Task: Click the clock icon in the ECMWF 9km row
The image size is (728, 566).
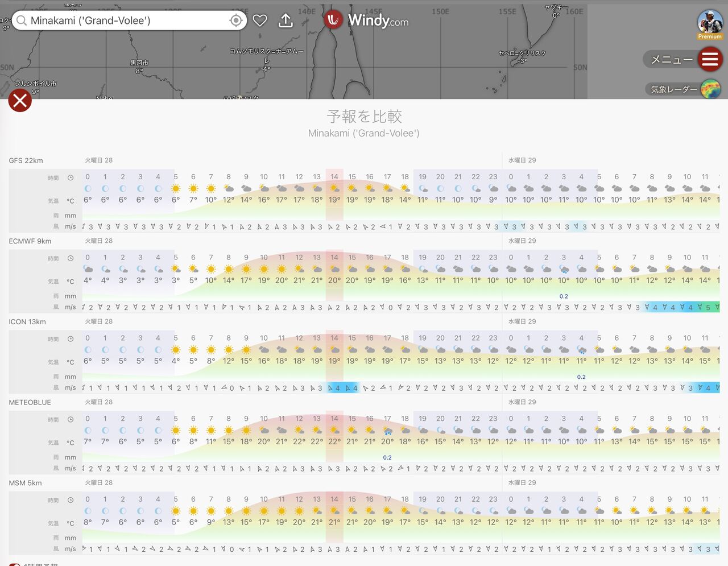Action: (x=71, y=258)
